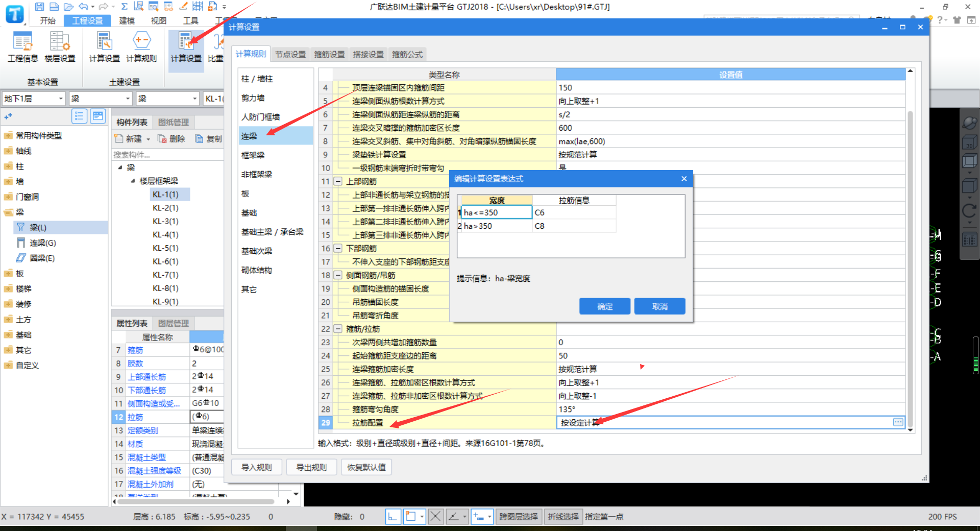This screenshot has width=980, height=531.
Task: Select 柱 / 墙柱 category
Action: 276,79
